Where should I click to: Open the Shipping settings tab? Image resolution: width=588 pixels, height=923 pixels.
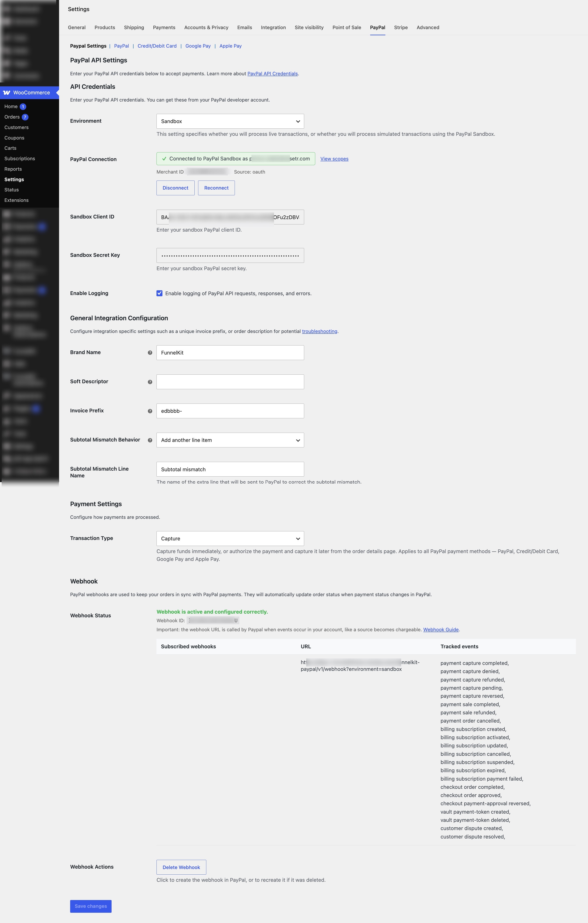coord(134,28)
